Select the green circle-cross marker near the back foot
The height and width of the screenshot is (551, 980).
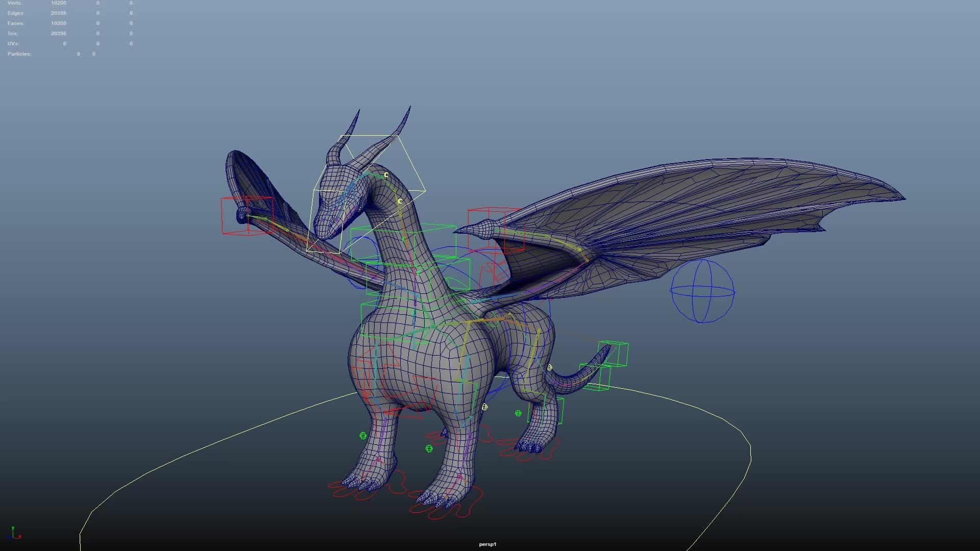[x=518, y=413]
